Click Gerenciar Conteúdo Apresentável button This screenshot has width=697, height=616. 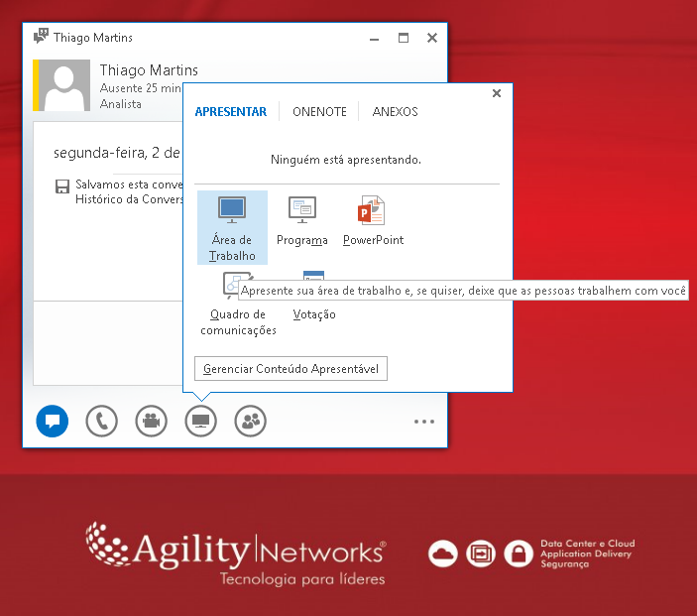[x=290, y=369]
